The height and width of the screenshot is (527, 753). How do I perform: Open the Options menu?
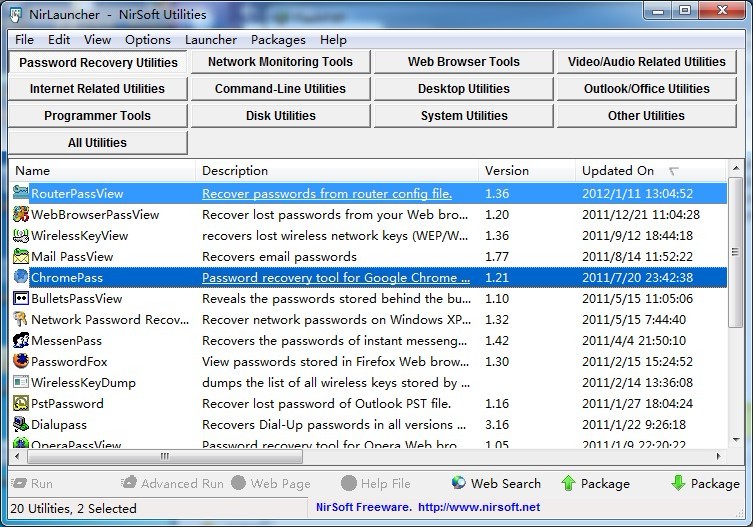(148, 40)
